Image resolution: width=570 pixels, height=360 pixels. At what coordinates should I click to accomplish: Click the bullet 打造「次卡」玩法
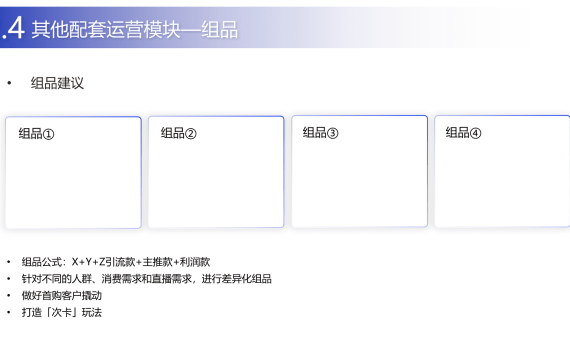click(62, 312)
